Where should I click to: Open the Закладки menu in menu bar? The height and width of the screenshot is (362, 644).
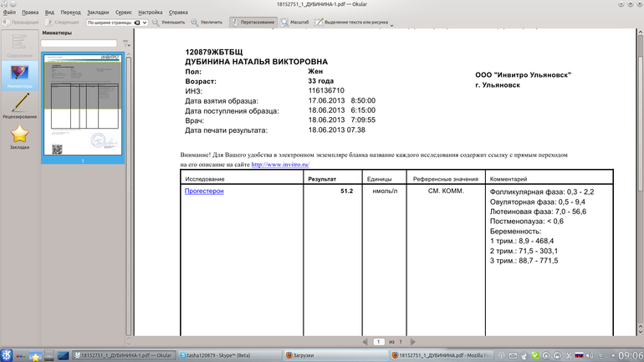click(96, 13)
